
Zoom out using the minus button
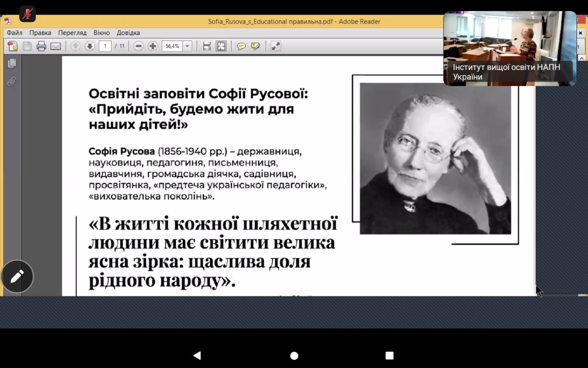pos(139,46)
